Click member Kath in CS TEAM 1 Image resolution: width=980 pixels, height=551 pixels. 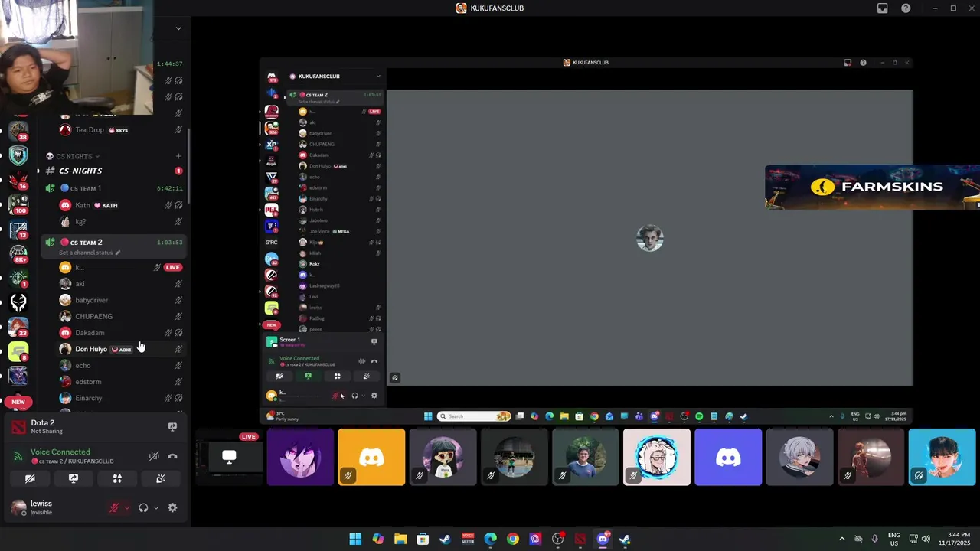click(121, 205)
